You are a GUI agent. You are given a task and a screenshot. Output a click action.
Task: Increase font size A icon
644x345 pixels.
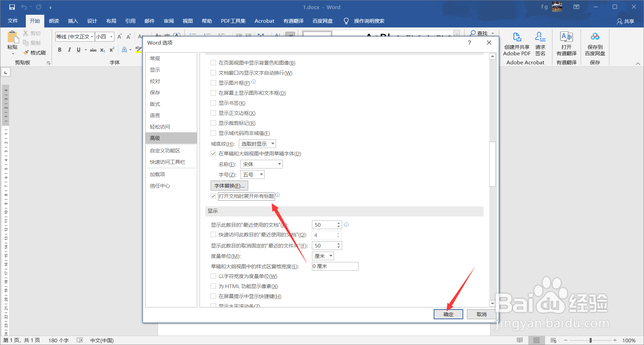(x=119, y=37)
